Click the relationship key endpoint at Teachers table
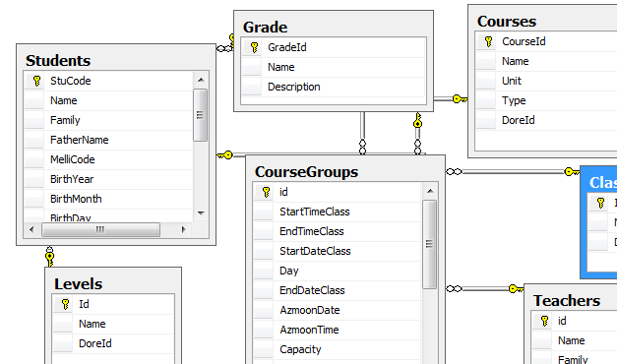617x364 pixels. point(516,289)
